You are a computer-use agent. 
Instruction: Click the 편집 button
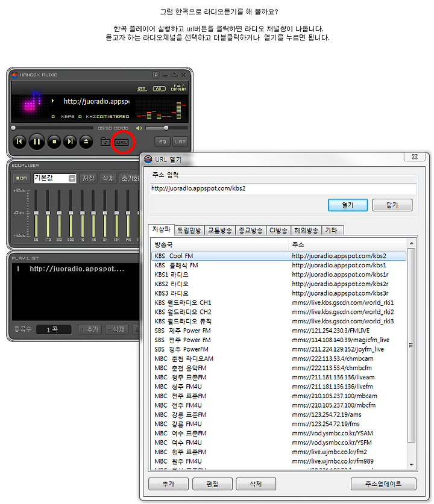(x=212, y=484)
